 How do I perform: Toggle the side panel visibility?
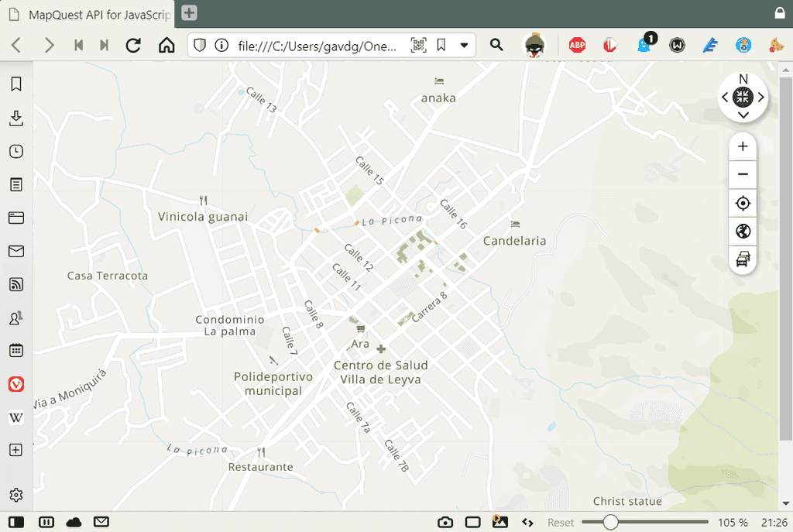coord(15,522)
